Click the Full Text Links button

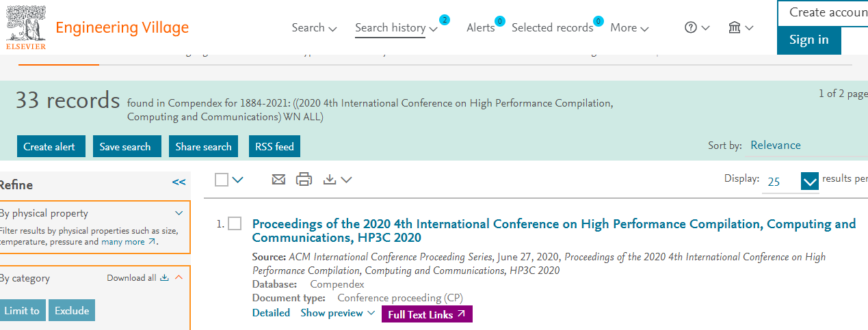click(x=427, y=314)
